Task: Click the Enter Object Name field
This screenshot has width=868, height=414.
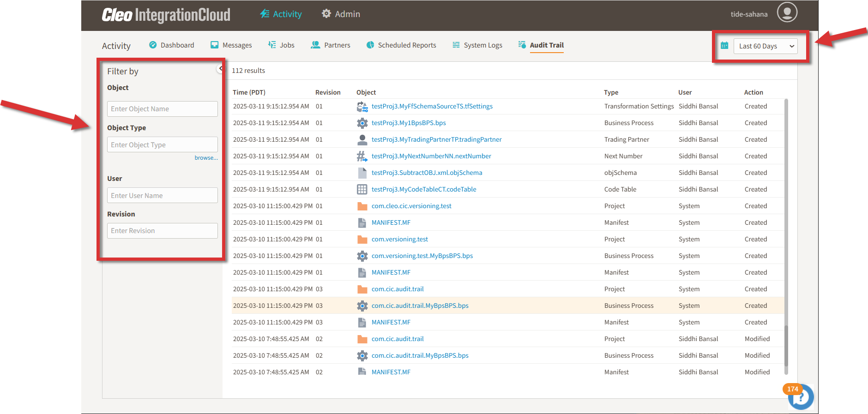Action: point(163,109)
